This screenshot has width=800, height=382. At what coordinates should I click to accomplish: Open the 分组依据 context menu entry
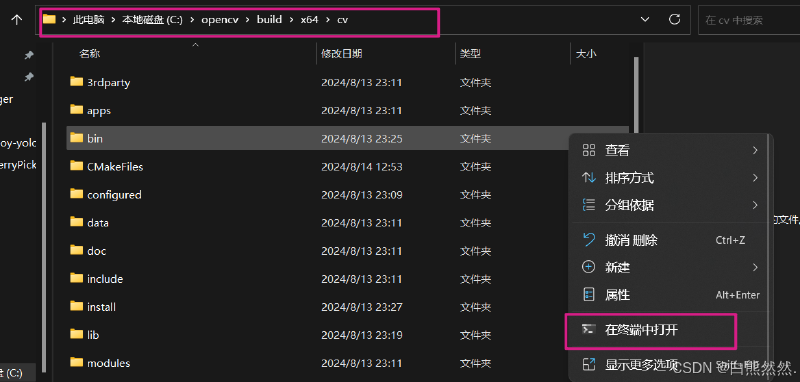click(670, 206)
